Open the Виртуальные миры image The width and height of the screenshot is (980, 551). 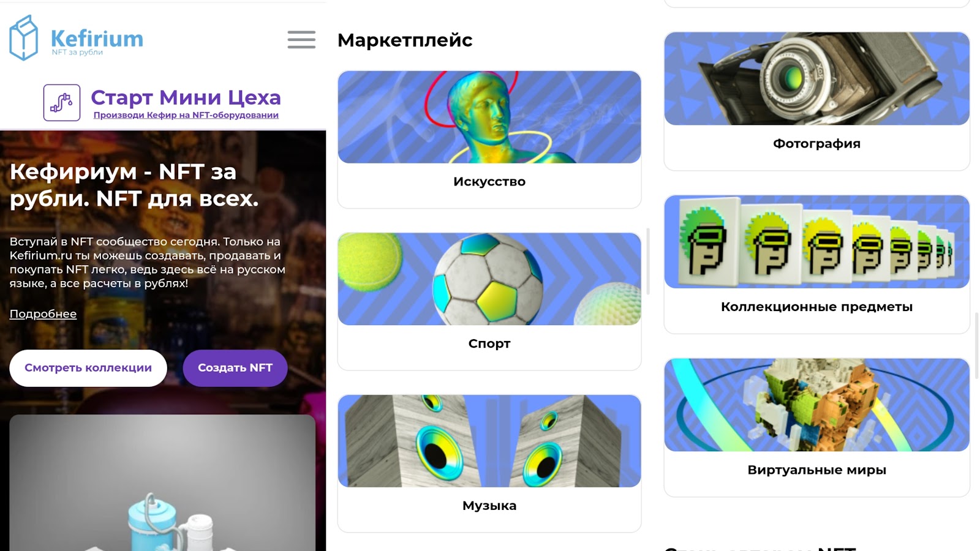pyautogui.click(x=816, y=405)
